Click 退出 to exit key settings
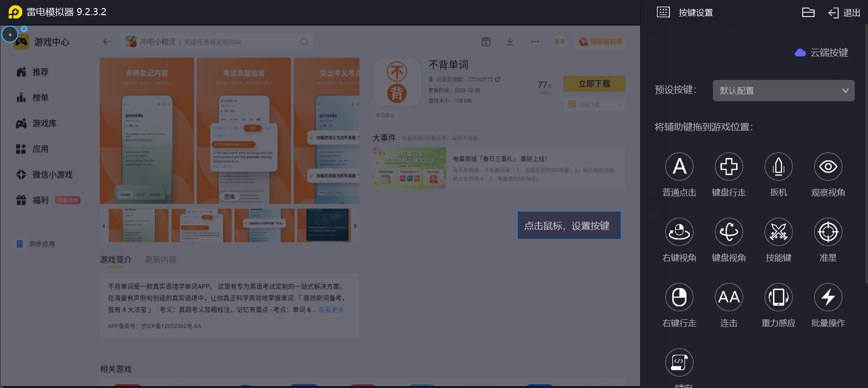Viewport: 868px width, 388px height. tap(844, 13)
